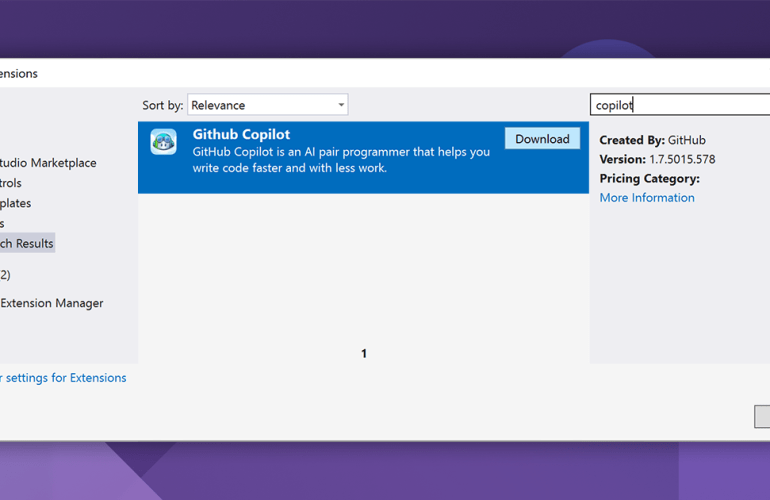This screenshot has height=500, width=770.
Task: Select the Controls category in sidebar
Action: pos(10,183)
